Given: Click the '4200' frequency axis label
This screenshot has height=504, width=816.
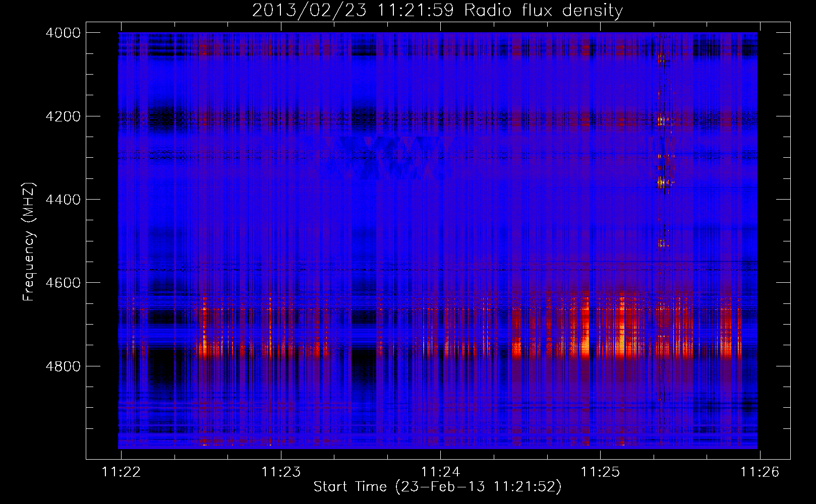Looking at the screenshot, I should (63, 116).
